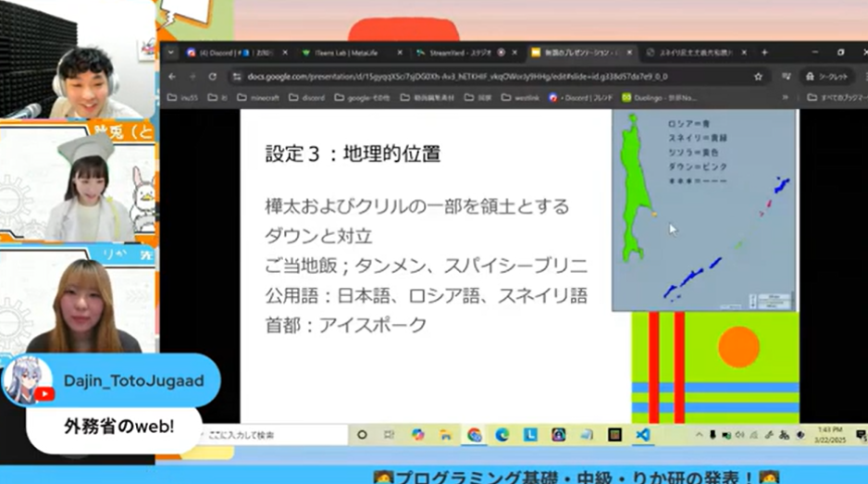Open the Discord | フレンド bookmark
The width and height of the screenshot is (868, 484).
click(x=581, y=98)
